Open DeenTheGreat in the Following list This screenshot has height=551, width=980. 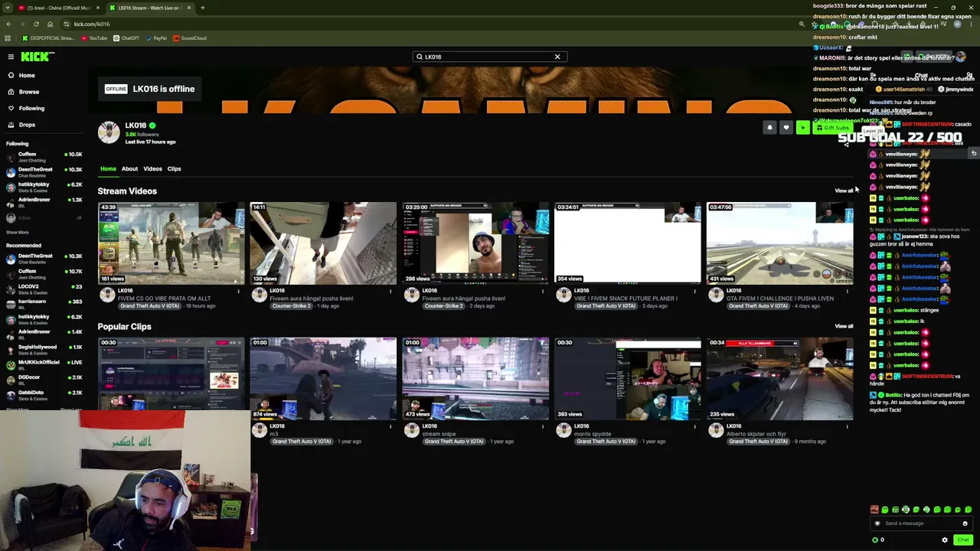tap(44, 171)
